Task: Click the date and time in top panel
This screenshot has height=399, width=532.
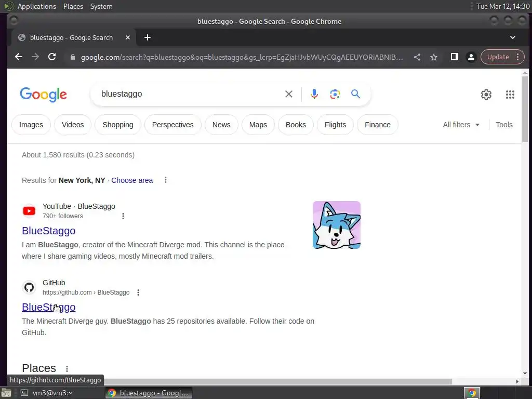Action: tap(503, 6)
